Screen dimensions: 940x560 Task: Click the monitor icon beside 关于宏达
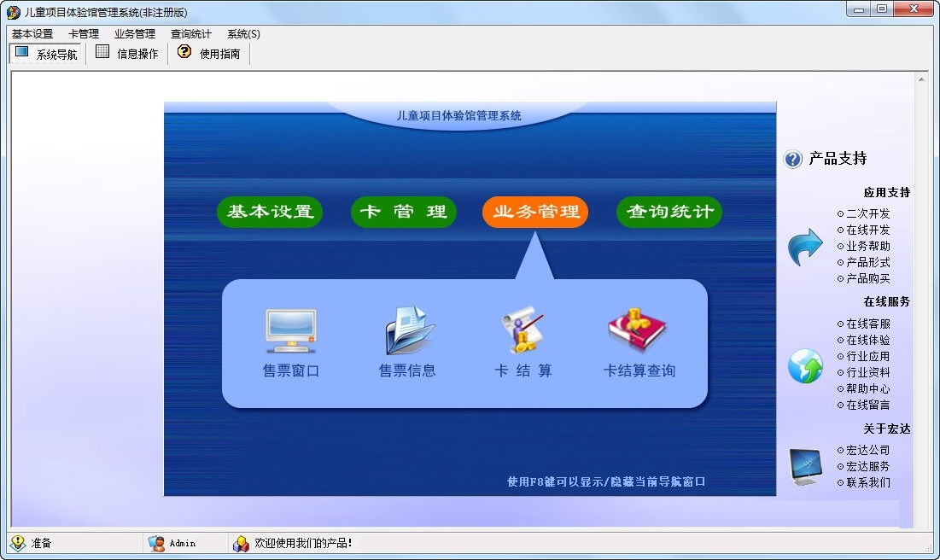click(x=806, y=466)
